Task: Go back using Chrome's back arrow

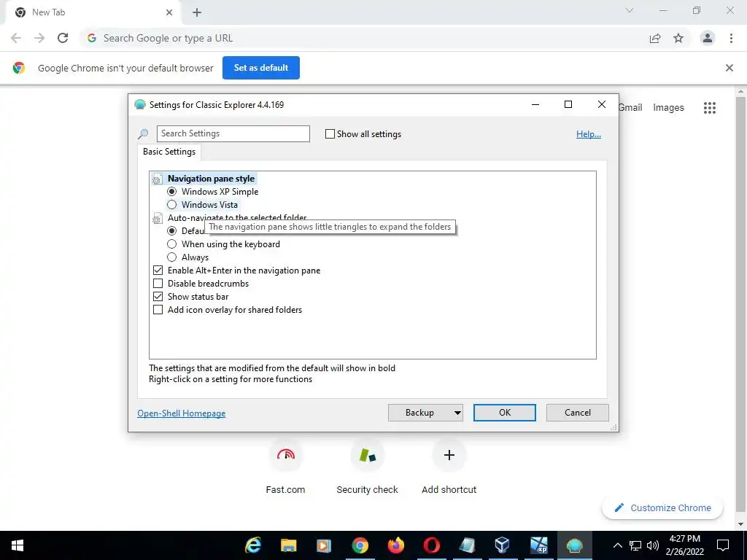Action: pos(16,38)
